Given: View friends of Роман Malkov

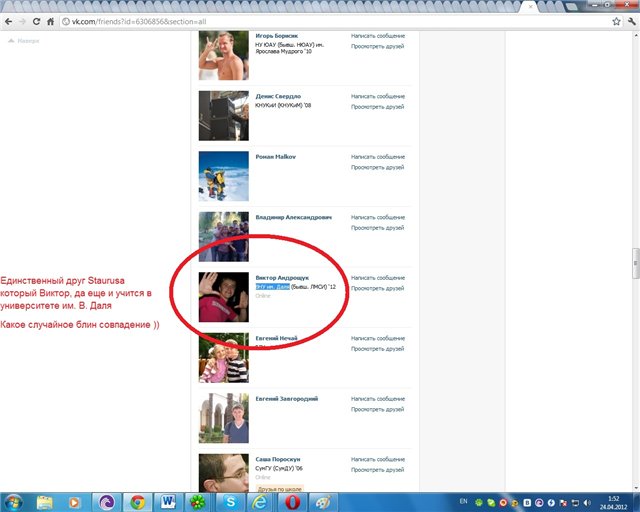Looking at the screenshot, I should [x=378, y=167].
